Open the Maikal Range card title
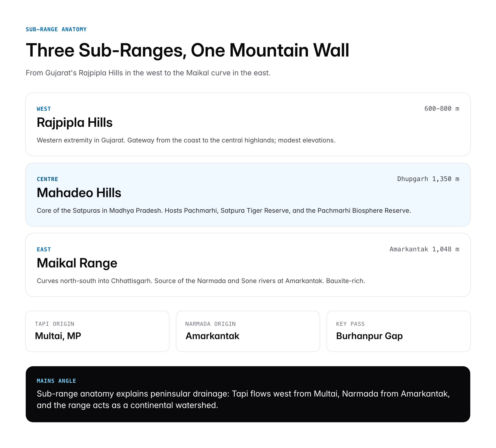 (x=77, y=263)
